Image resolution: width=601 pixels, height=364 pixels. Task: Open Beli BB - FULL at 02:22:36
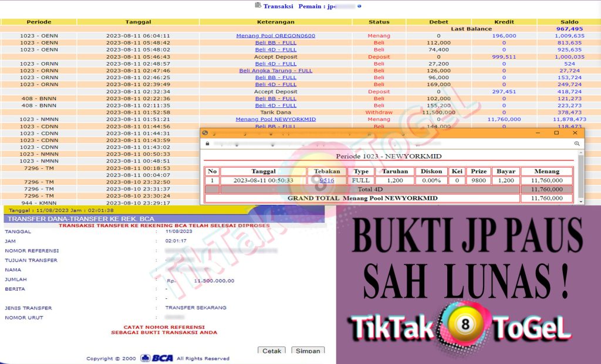point(276,98)
